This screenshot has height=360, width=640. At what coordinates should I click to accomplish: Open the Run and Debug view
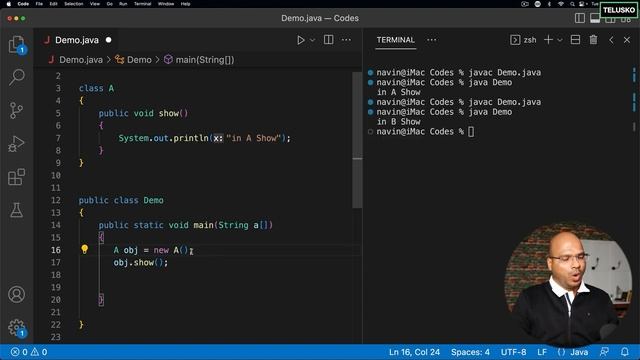coord(16,144)
